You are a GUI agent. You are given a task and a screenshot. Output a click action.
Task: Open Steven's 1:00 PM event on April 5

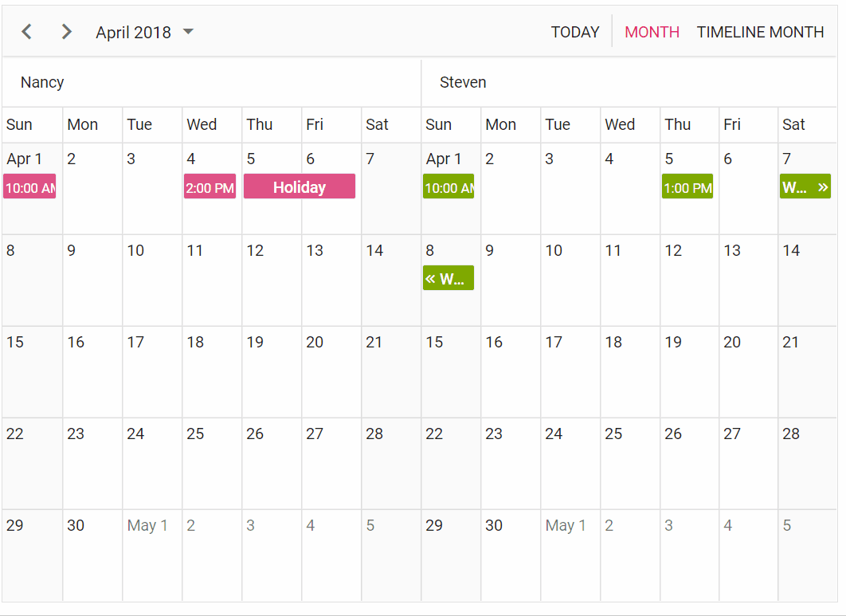[687, 187]
